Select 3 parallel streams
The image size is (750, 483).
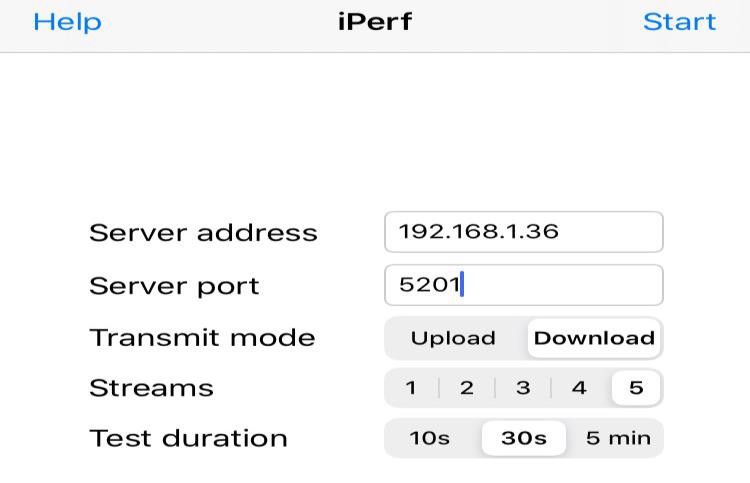click(x=523, y=388)
